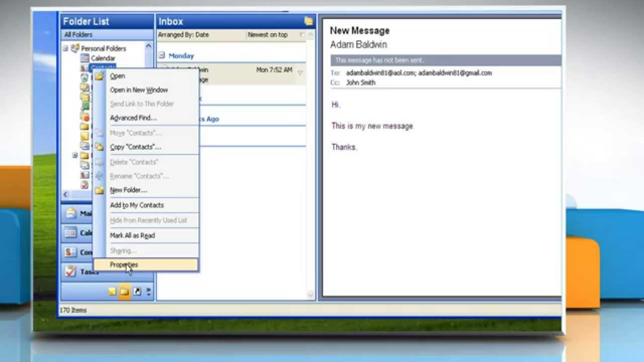
Task: Click the Tasks checkmark icon in the navigation pane
Action: point(71,271)
